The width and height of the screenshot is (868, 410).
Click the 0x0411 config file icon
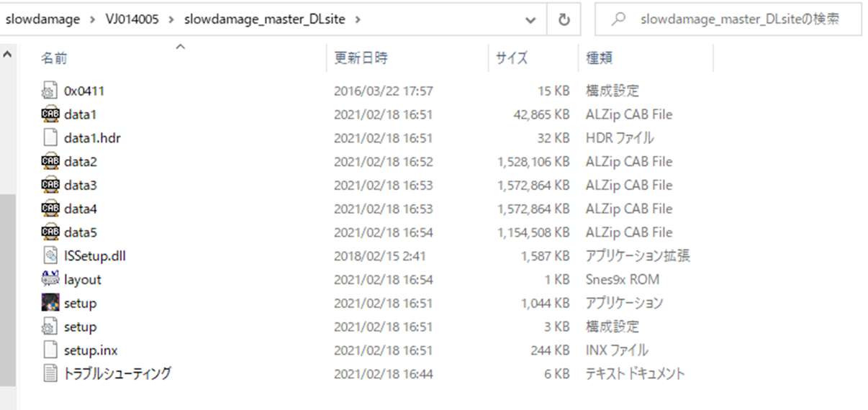[50, 91]
